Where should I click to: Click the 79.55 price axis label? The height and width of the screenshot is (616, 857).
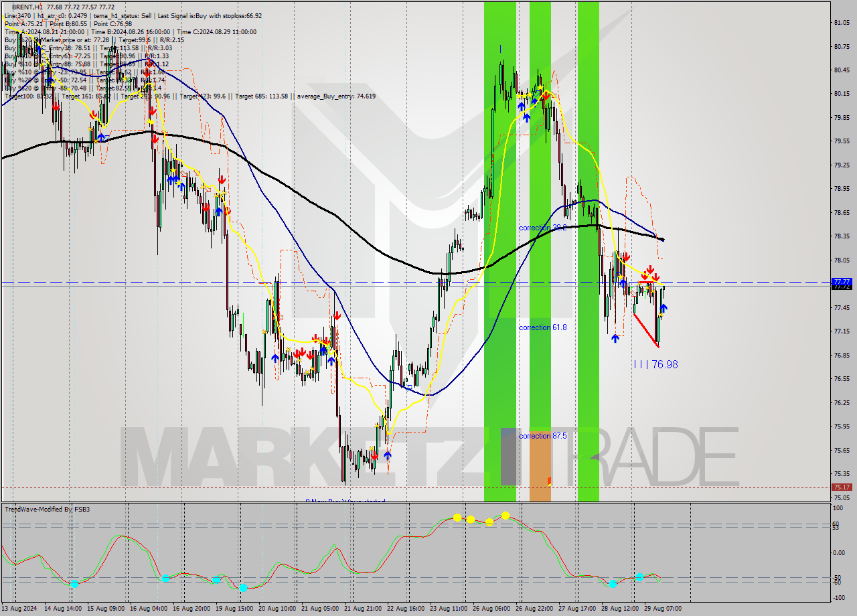click(x=842, y=141)
